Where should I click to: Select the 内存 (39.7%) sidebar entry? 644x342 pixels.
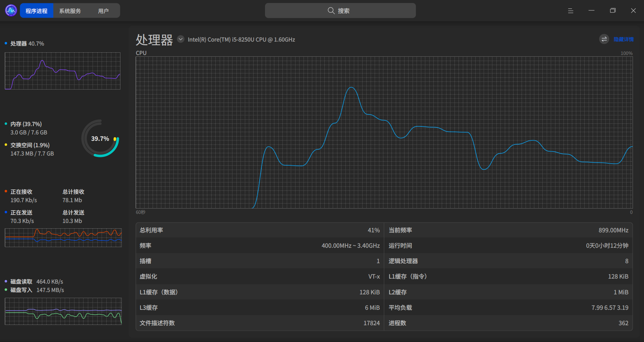[x=26, y=124]
